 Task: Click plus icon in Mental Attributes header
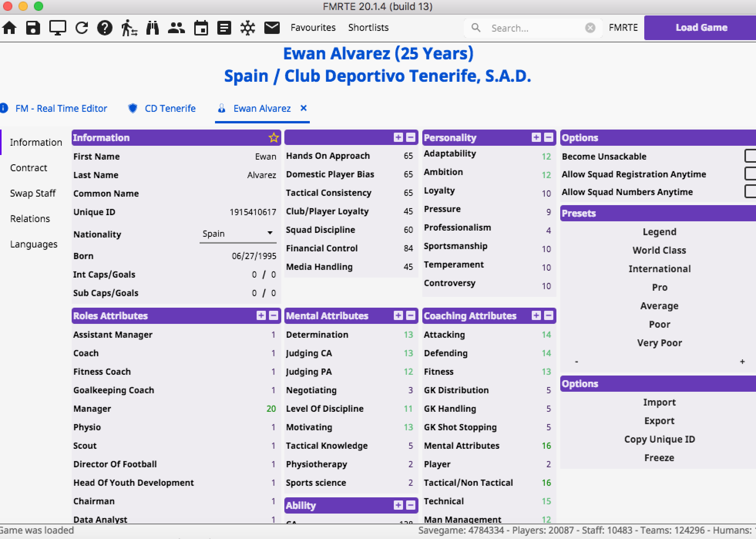pyautogui.click(x=398, y=315)
